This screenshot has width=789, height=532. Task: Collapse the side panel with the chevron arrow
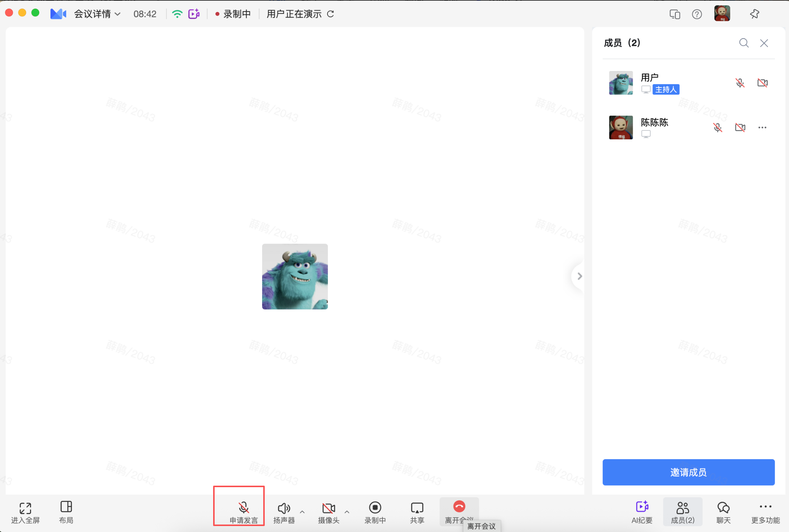tap(579, 276)
